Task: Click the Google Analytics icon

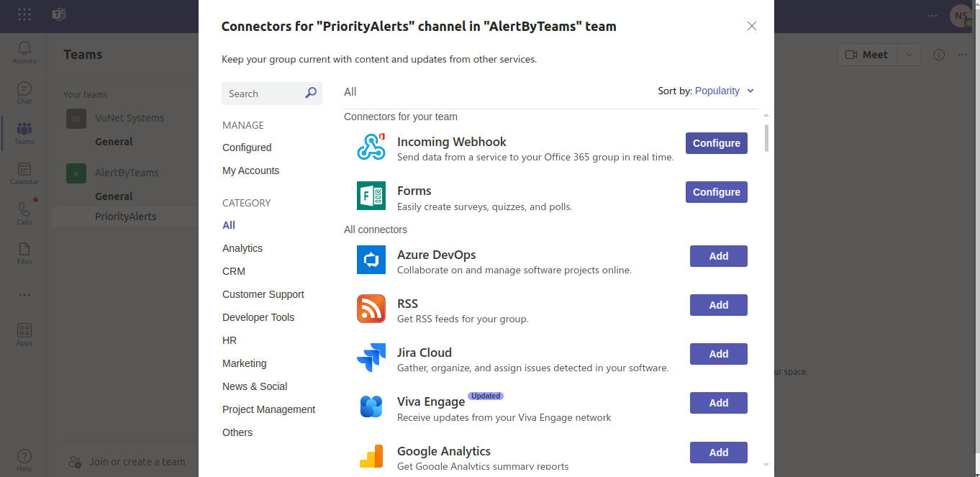Action: coord(371,455)
